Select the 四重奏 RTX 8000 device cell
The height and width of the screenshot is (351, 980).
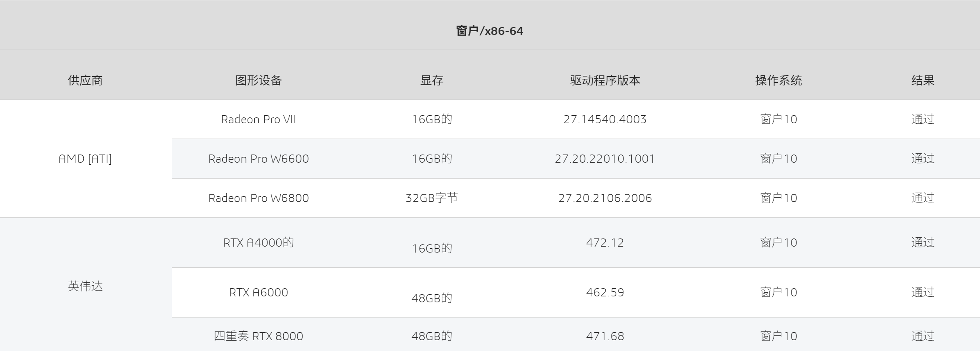coord(258,336)
